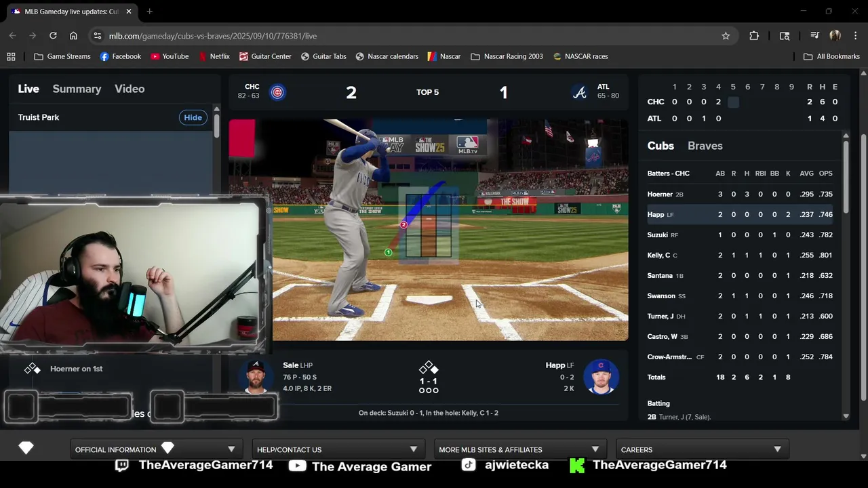This screenshot has height=488, width=868.
Task: Open a new browser tab
Action: tap(149, 12)
